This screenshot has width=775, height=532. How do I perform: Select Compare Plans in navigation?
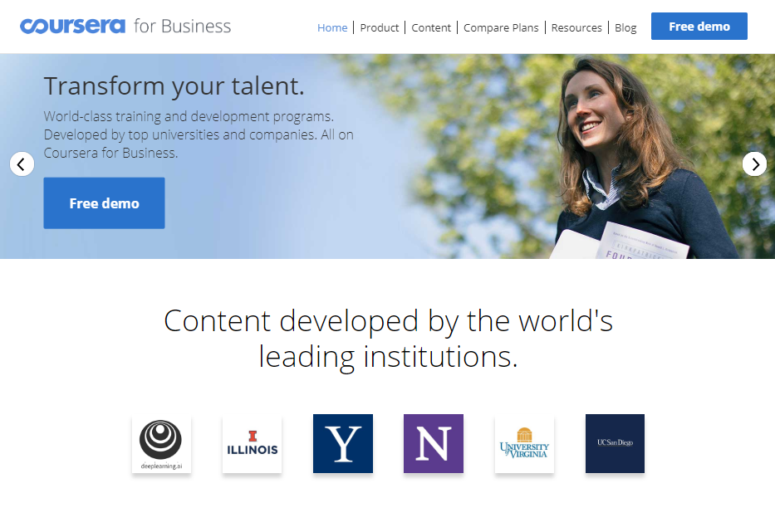click(501, 27)
